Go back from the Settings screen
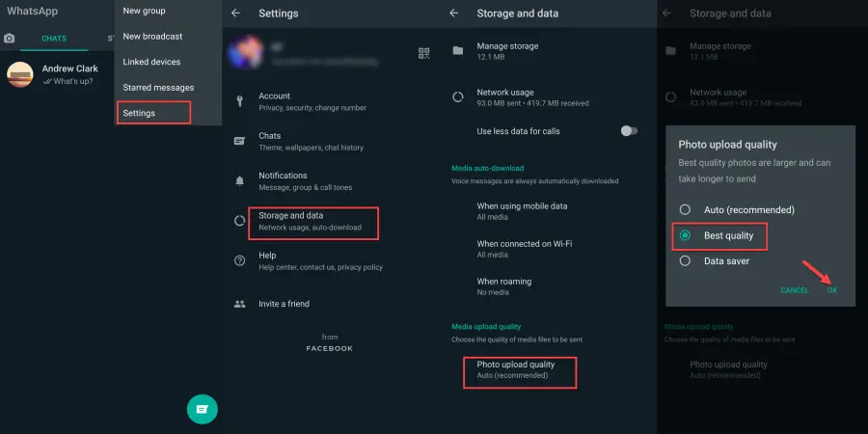Viewport: 868px width, 434px height. click(x=236, y=13)
